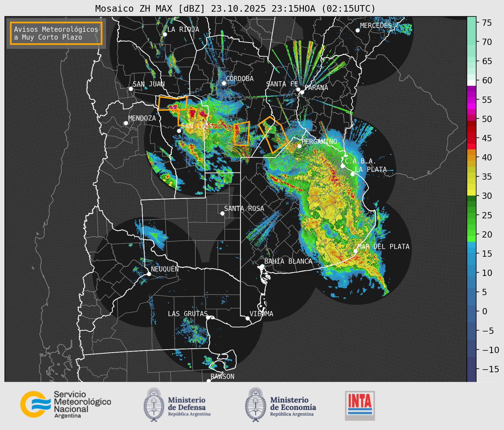Click the San Juan city marker
This screenshot has height=430, width=504.
pyautogui.click(x=131, y=89)
